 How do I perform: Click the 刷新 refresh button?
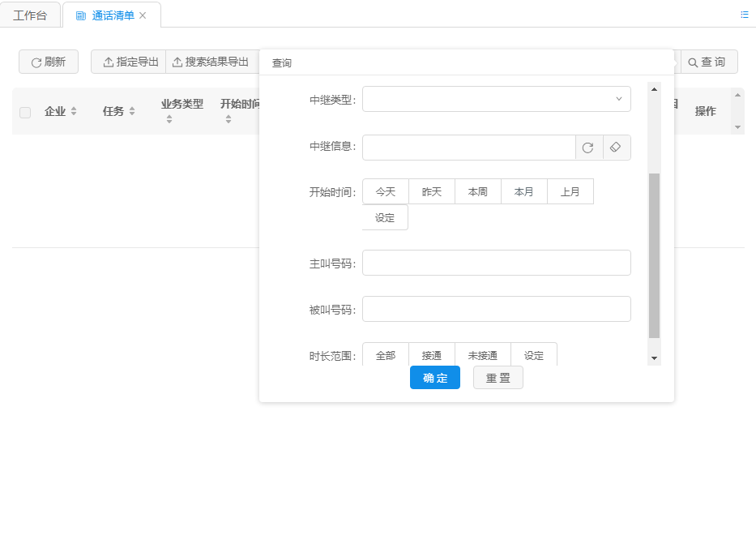pyautogui.click(x=49, y=62)
